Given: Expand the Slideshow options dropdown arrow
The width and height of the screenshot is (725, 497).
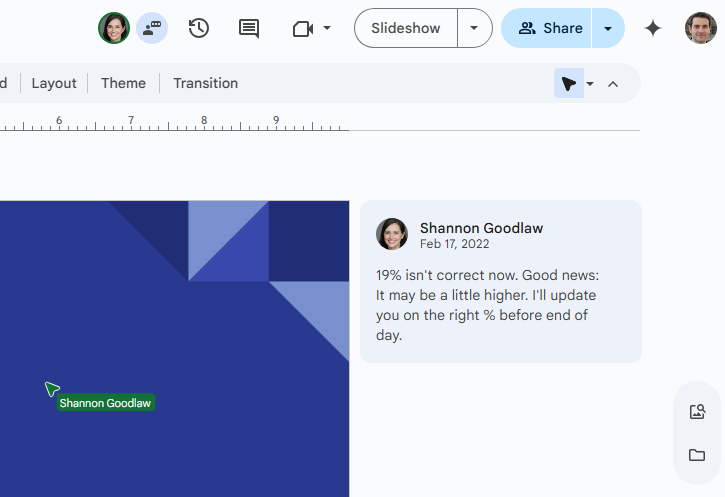Looking at the screenshot, I should pos(474,28).
